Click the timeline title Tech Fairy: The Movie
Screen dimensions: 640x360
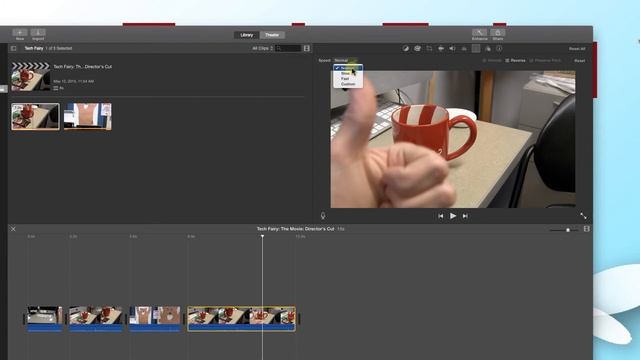tap(295, 229)
